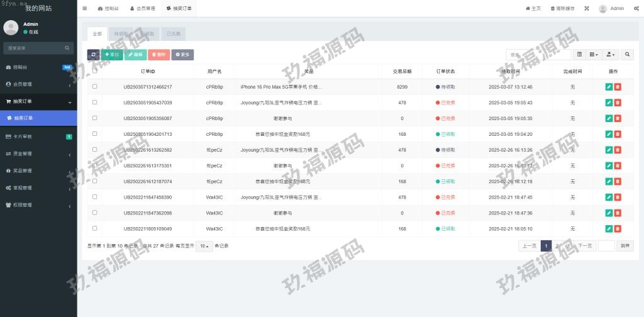
Task: Open the column visibility grid dropdown
Action: pos(594,55)
